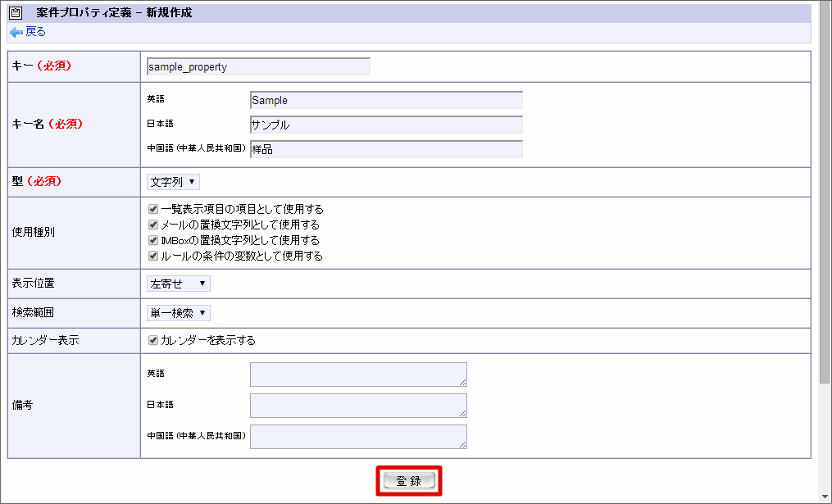The height and width of the screenshot is (504, 832).
Task: Open the 型 dropdown showing 文字列
Action: click(173, 182)
